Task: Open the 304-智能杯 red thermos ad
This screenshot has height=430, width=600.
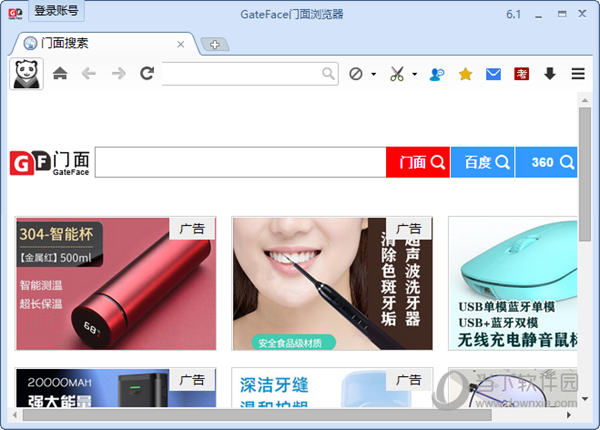Action: click(x=116, y=283)
